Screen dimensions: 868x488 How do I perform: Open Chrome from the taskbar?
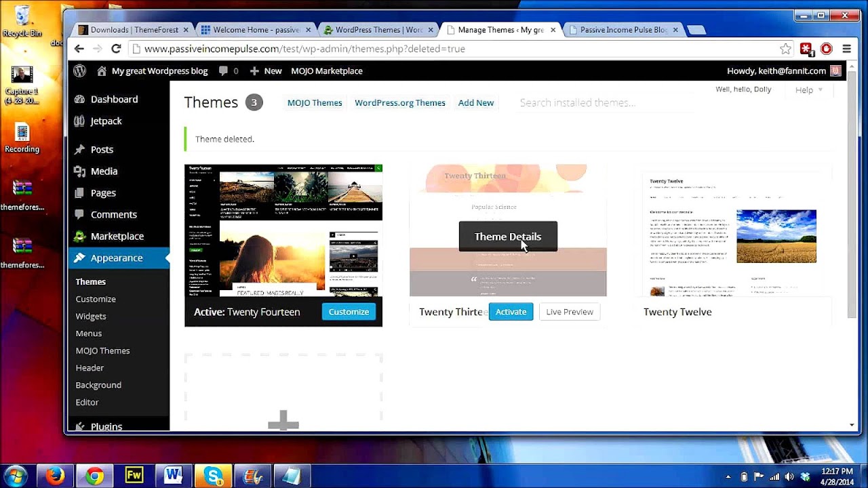pos(94,476)
